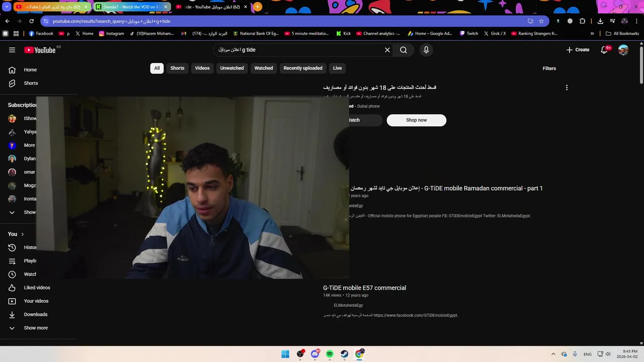Clear the YouTube search box text
Viewport: 644px width, 362px height.
click(387, 50)
